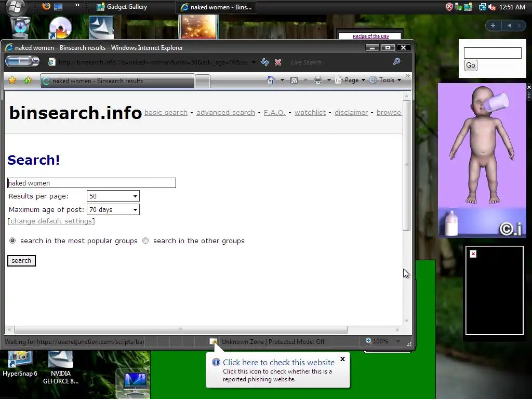Viewport: 532px width, 399px height.
Task: Open the Tools menu
Action: click(x=385, y=80)
